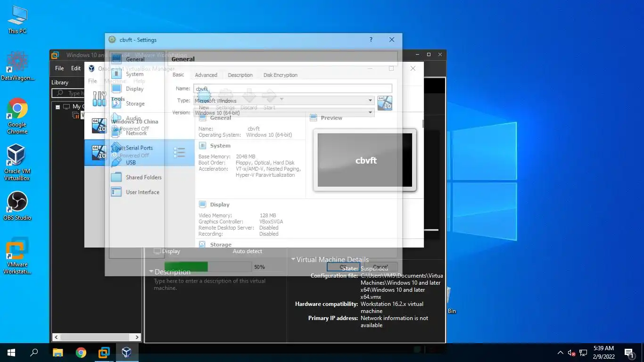This screenshot has width=644, height=362.
Task: Click Name input field containing cbvft
Action: [293, 89]
